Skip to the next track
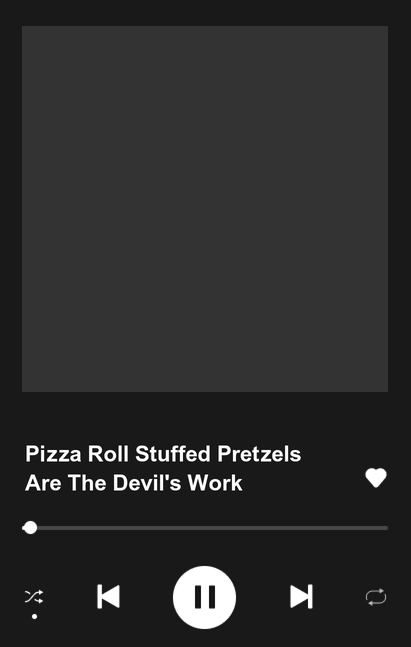 [x=301, y=596]
